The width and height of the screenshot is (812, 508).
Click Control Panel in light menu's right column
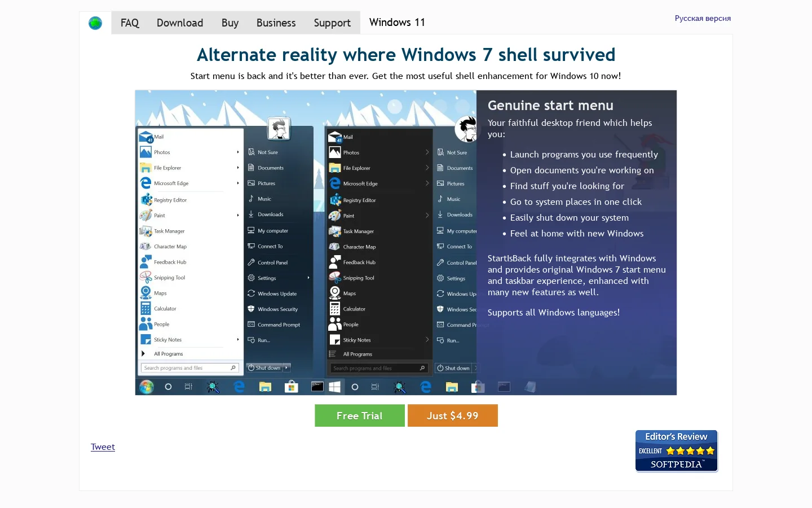pyautogui.click(x=268, y=262)
